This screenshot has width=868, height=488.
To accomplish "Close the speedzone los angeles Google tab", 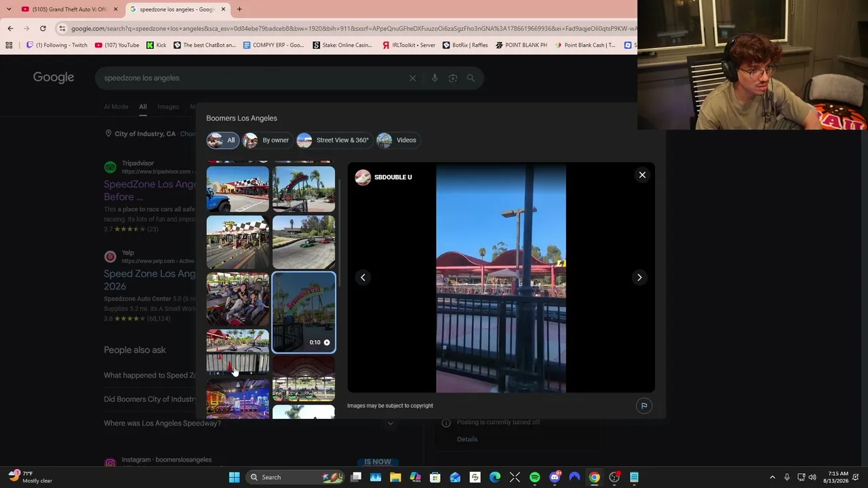I will tap(223, 9).
